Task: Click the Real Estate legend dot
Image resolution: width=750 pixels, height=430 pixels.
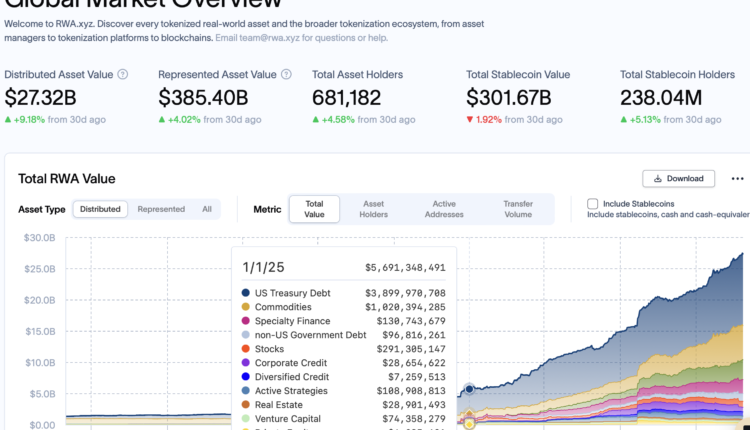Action: coord(246,405)
